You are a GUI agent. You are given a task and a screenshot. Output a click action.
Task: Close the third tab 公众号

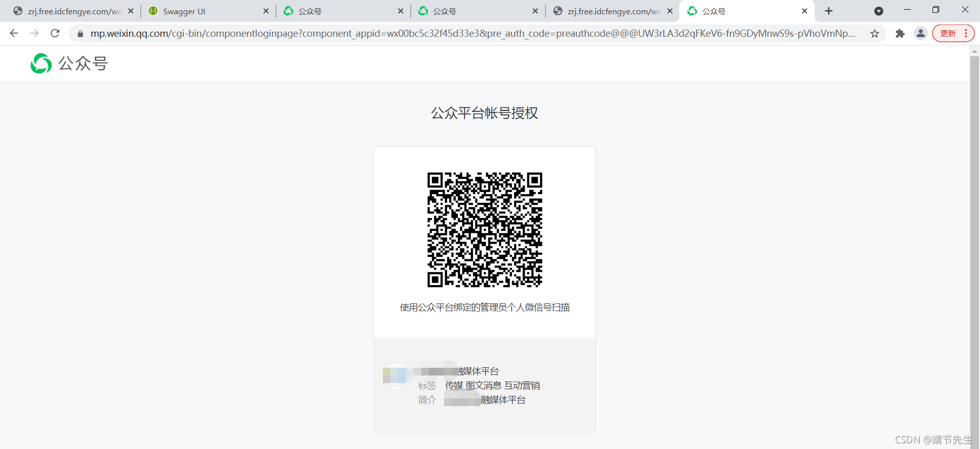401,11
